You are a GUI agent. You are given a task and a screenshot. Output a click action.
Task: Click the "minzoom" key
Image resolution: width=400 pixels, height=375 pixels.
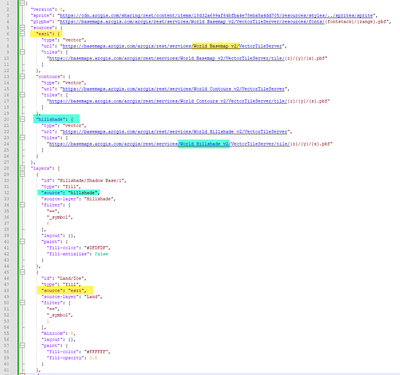click(x=54, y=333)
